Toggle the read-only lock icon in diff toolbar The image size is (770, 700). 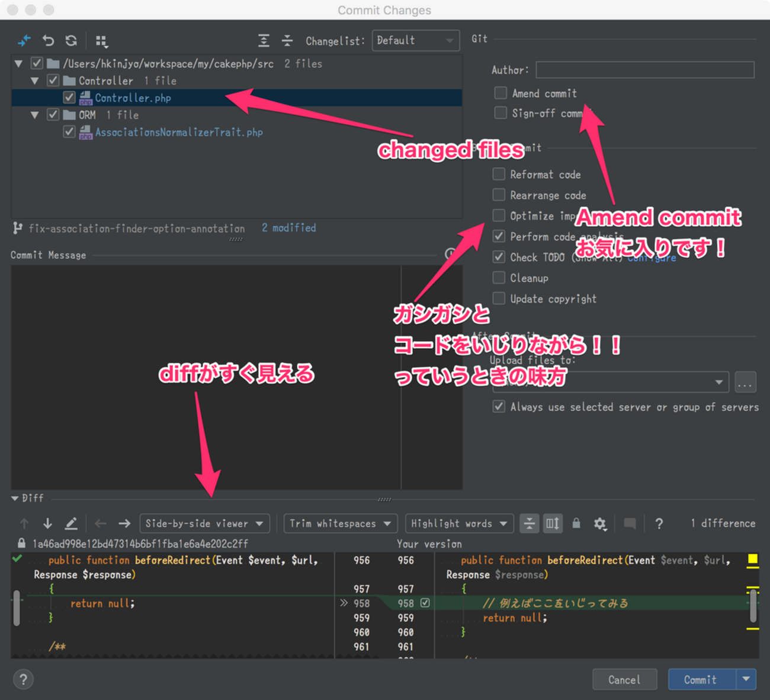pyautogui.click(x=576, y=523)
